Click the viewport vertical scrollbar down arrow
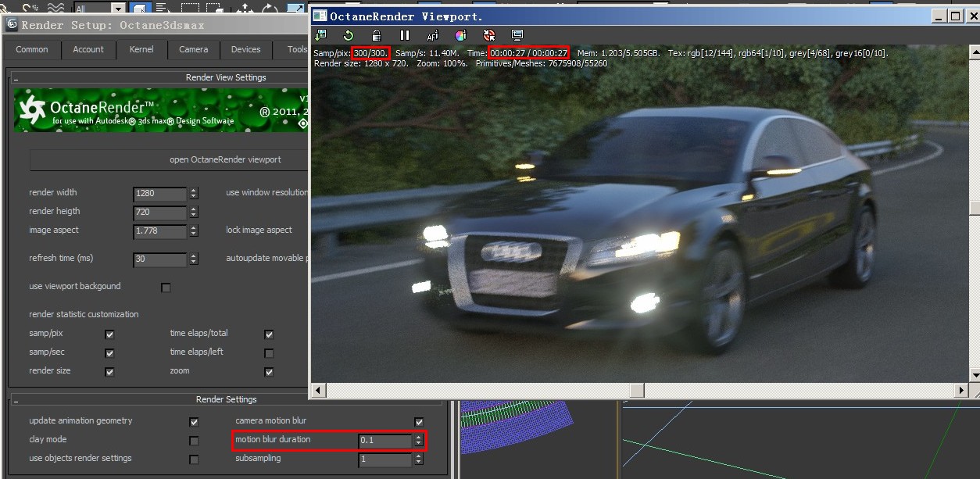This screenshot has width=980, height=479. click(x=974, y=376)
